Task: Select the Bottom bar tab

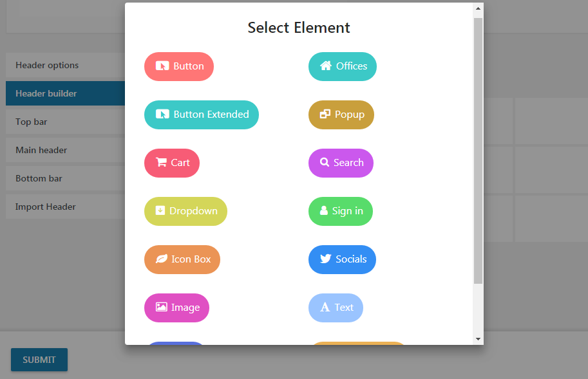Action: (39, 178)
